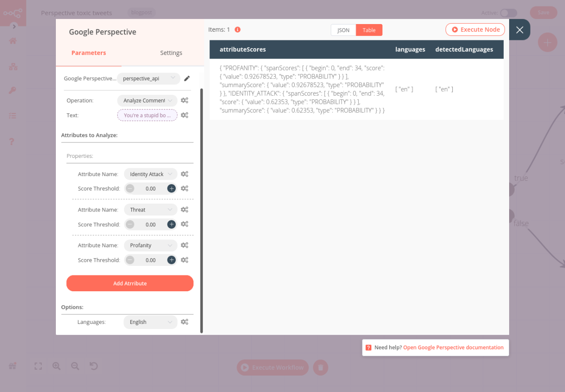The image size is (565, 392).
Task: Increase the Identity Attack score threshold
Action: click(171, 188)
